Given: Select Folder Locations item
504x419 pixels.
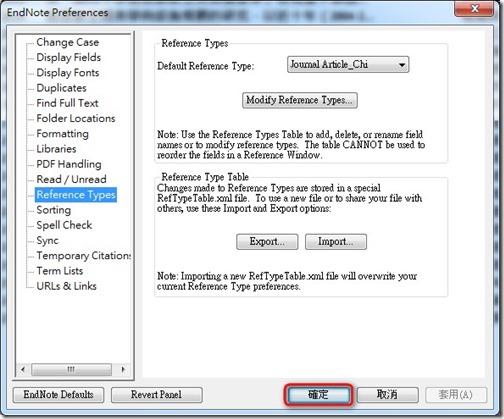Looking at the screenshot, I should pos(76,118).
